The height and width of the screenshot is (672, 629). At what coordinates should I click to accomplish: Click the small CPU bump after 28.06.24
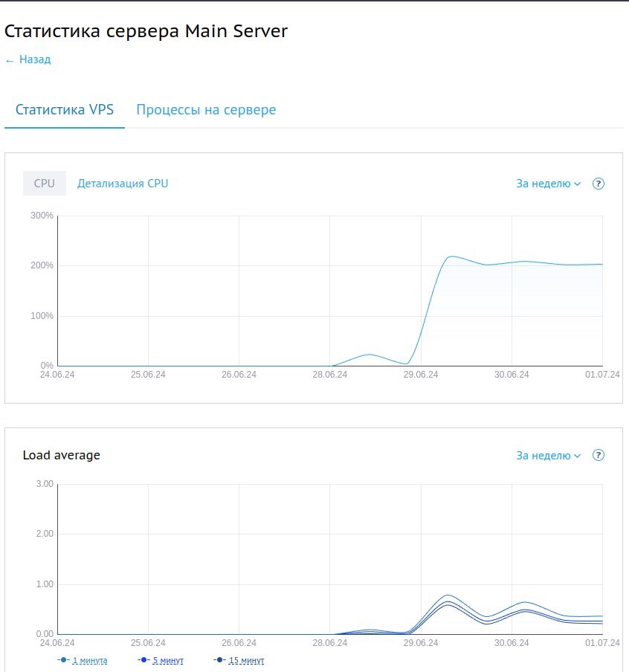[370, 355]
